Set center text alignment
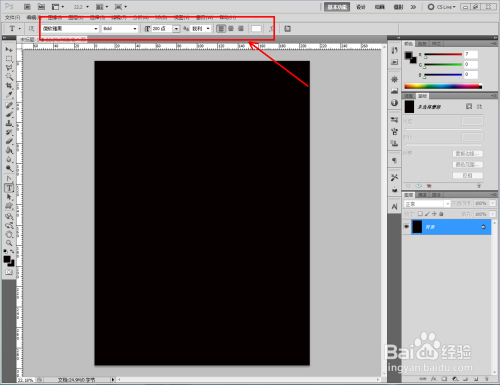The height and width of the screenshot is (385, 500). 231,29
